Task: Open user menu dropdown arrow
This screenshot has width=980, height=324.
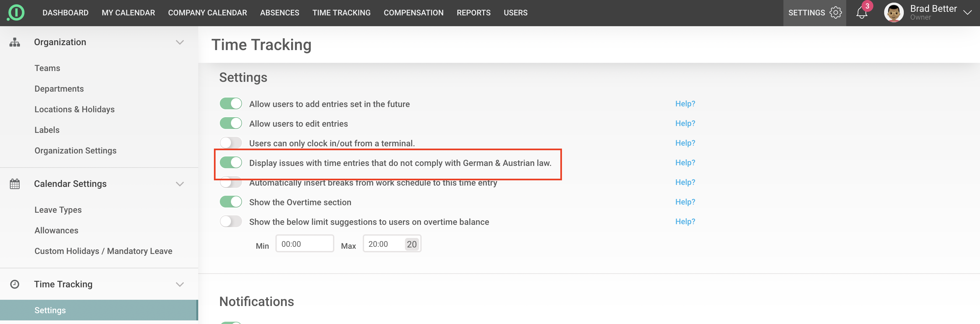Action: [x=967, y=12]
